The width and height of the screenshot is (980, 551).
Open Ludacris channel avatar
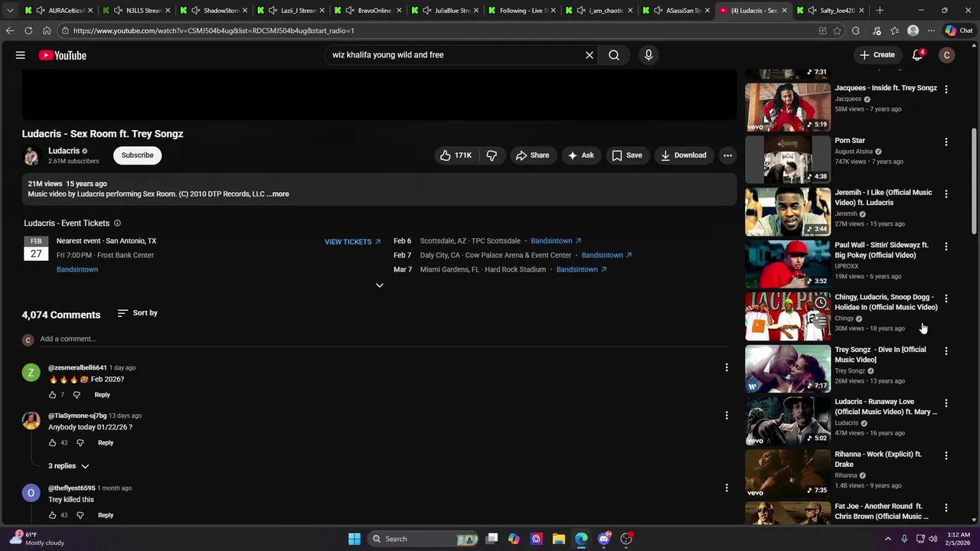tap(31, 156)
